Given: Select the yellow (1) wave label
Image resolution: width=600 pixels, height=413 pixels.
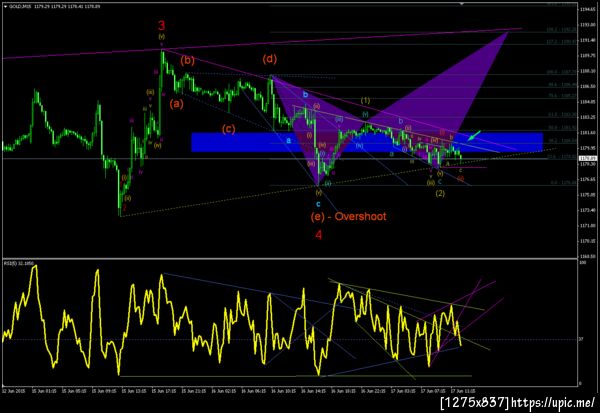Looking at the screenshot, I should tap(365, 101).
